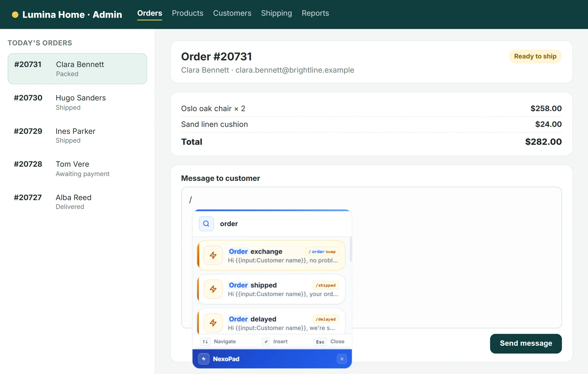
Task: Go to the Customers tab
Action: coord(232,13)
